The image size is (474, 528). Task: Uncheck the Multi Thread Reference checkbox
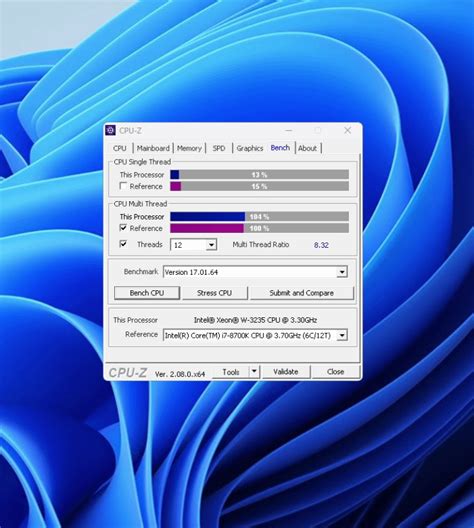[123, 228]
